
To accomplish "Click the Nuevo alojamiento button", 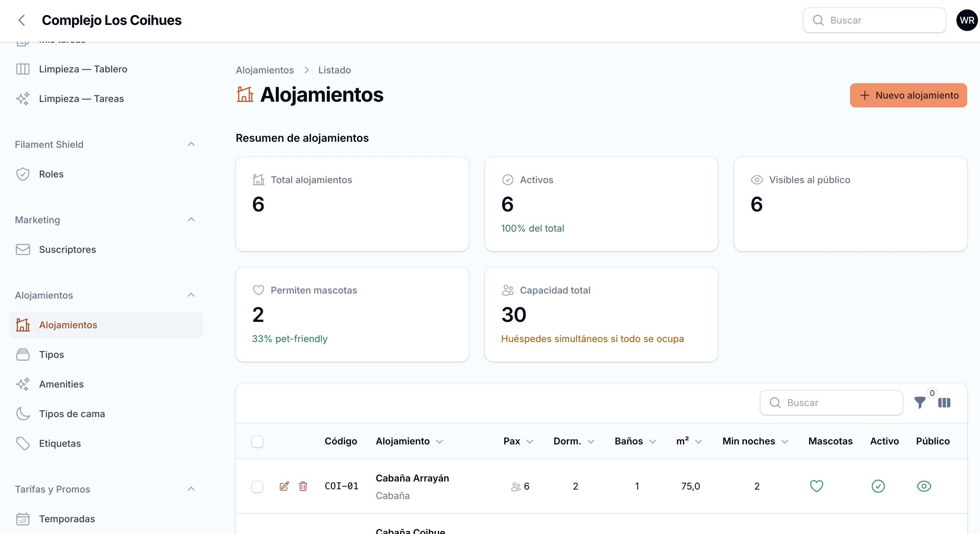I will point(908,95).
